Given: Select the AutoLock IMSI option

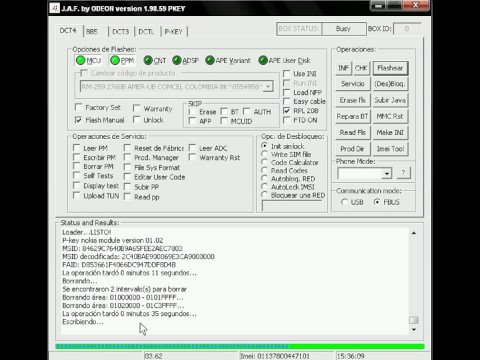Looking at the screenshot, I should point(265,187).
